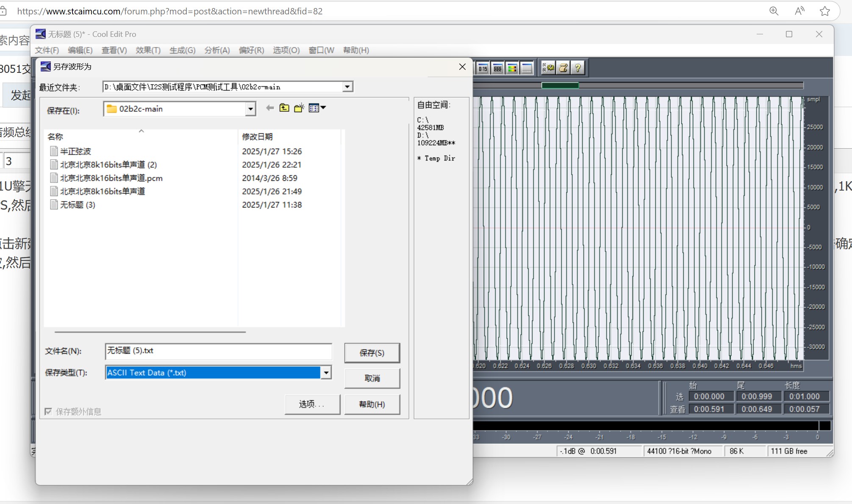Open the 查看(V) menu
Viewport: 852px width, 504px height.
(114, 50)
